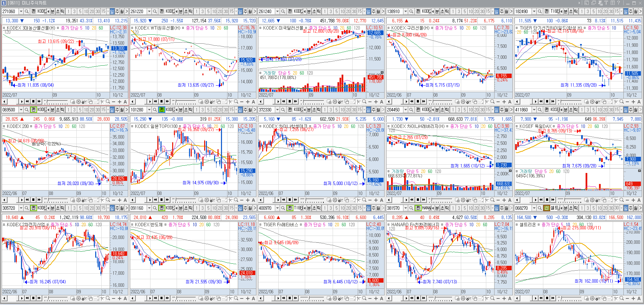644x305 pixels.
Task: Click stop button under KODEX 일본TOPIX100 chart
Action: coord(161,200)
